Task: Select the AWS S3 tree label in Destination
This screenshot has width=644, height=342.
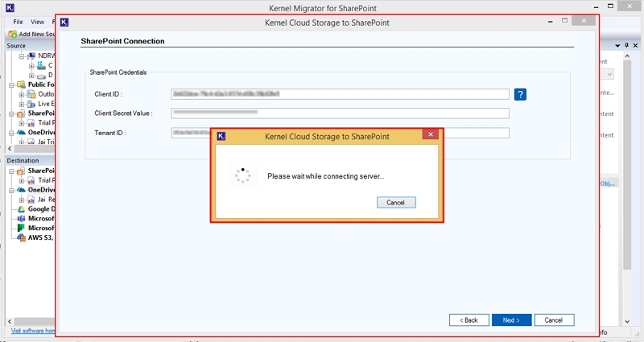Action: pos(41,237)
